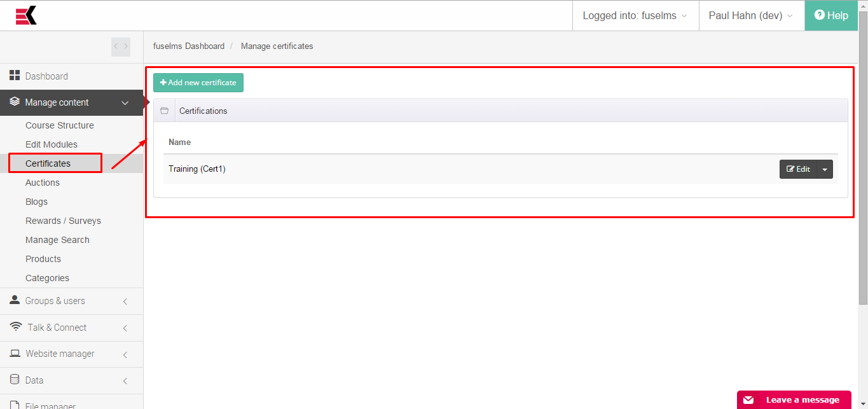This screenshot has width=868, height=409.
Task: Click the red fuselms logo
Action: (26, 15)
